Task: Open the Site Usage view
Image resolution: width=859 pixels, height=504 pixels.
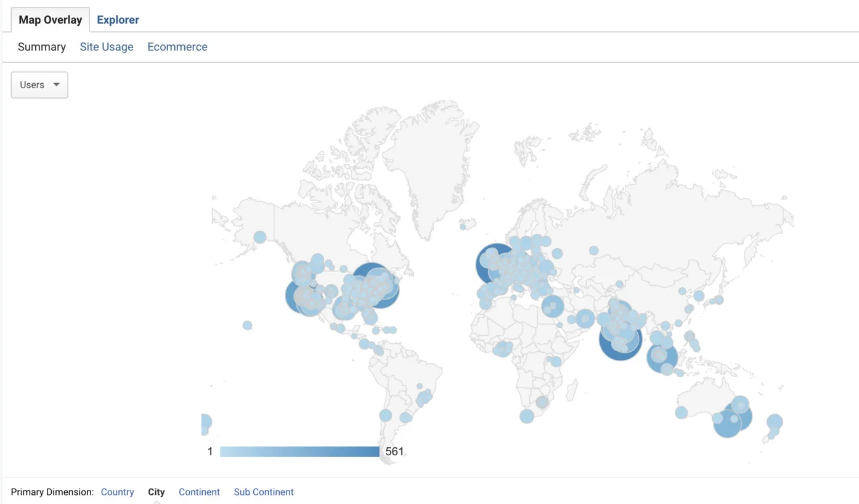Action: (106, 47)
